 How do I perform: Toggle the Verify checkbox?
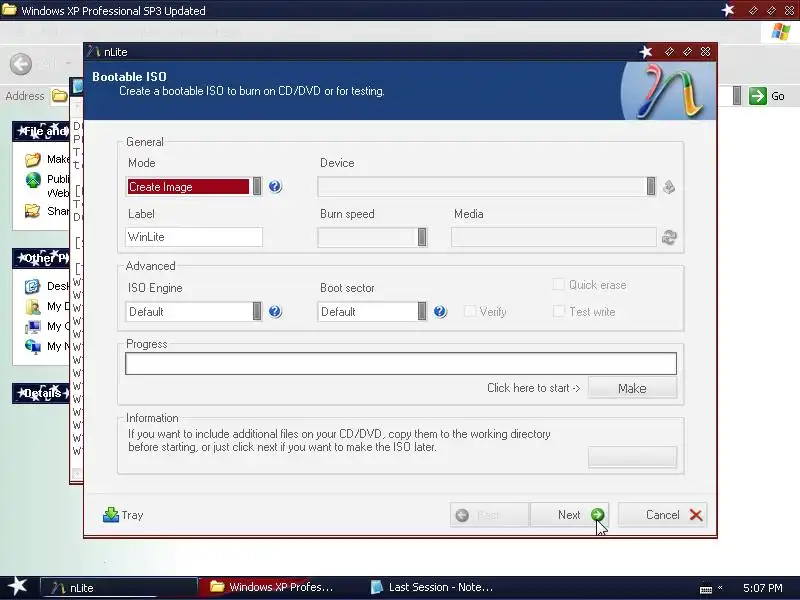[x=470, y=311]
